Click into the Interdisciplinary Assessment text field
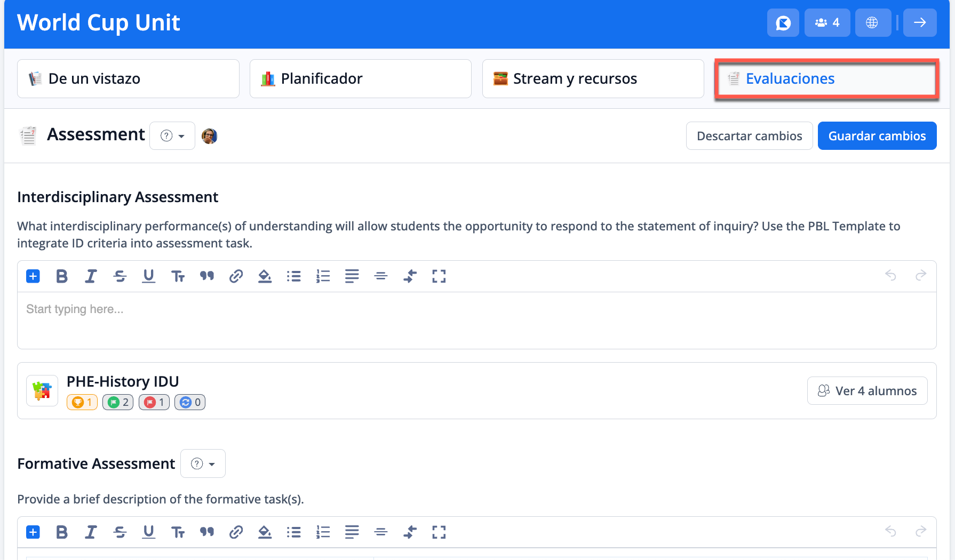This screenshot has height=560, width=955. pyautogui.click(x=476, y=320)
